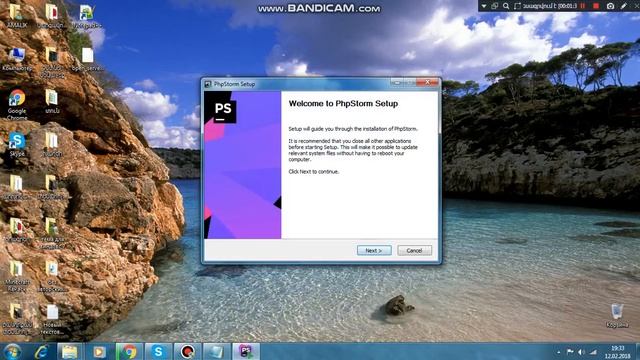The image size is (640, 360).
Task: Click the Bandicam rectangle area selection icon
Action: click(518, 6)
